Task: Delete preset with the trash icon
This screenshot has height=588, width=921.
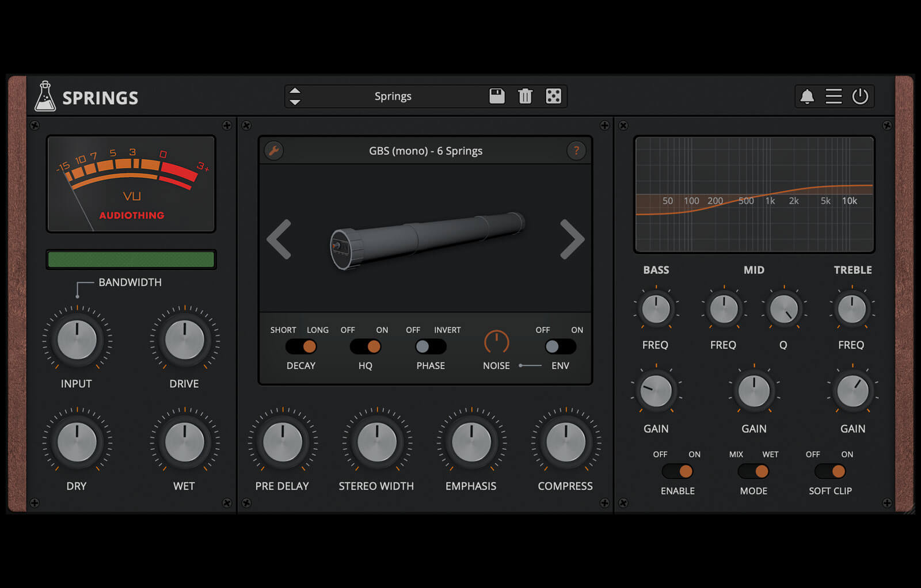Action: coord(525,96)
